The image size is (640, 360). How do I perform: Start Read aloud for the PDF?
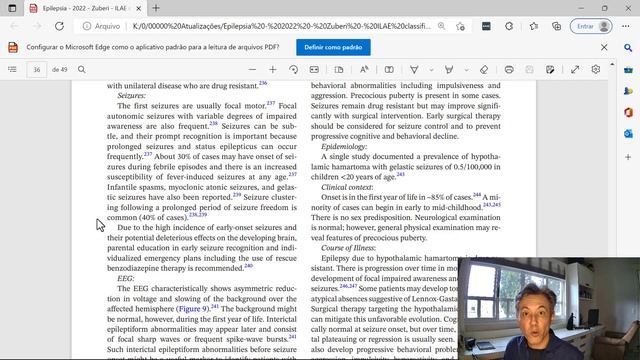[x=364, y=70]
